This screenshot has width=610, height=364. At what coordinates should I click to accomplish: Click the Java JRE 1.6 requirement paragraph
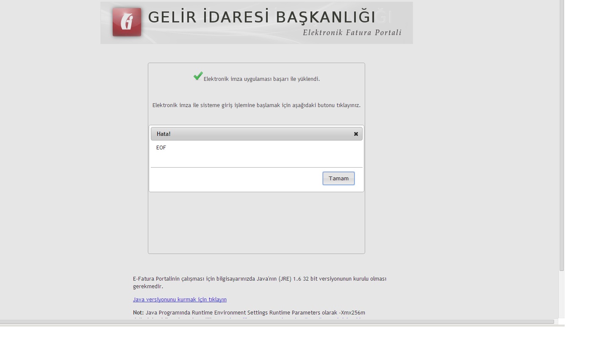[x=259, y=282]
